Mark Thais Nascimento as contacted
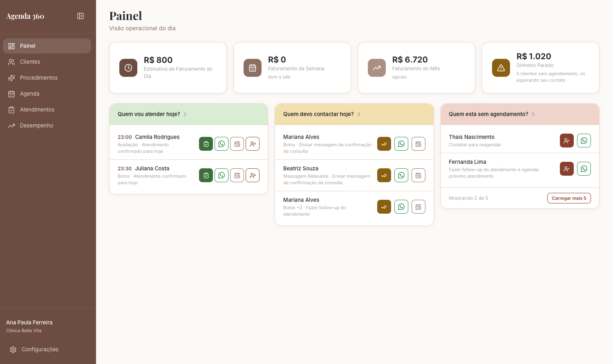613x364 pixels. pyautogui.click(x=567, y=141)
